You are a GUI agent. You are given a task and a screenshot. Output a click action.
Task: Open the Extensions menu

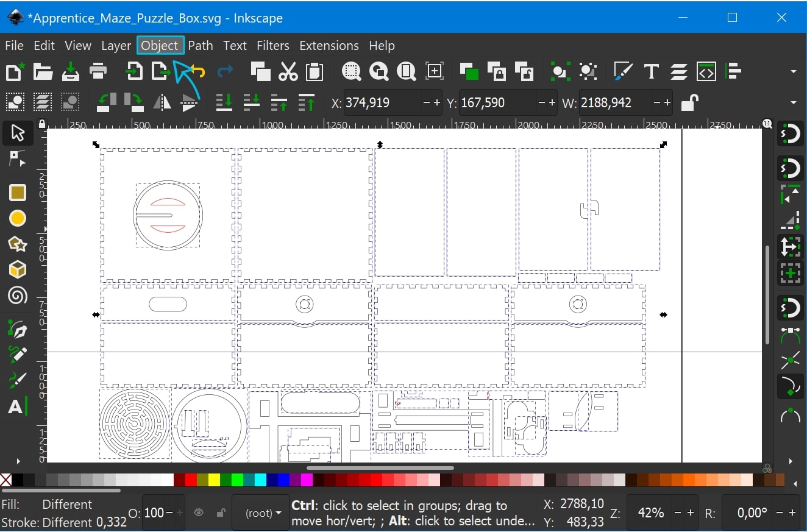329,46
